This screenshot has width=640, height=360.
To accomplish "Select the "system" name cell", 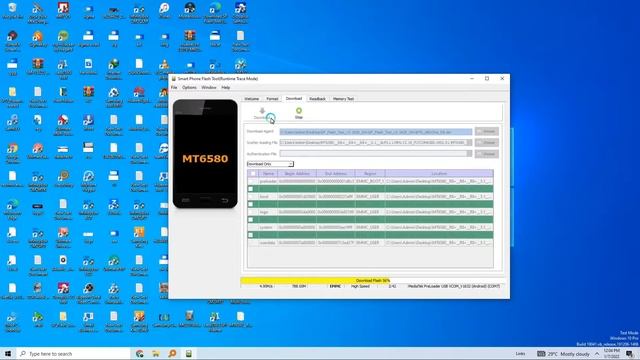I will pos(268,227).
